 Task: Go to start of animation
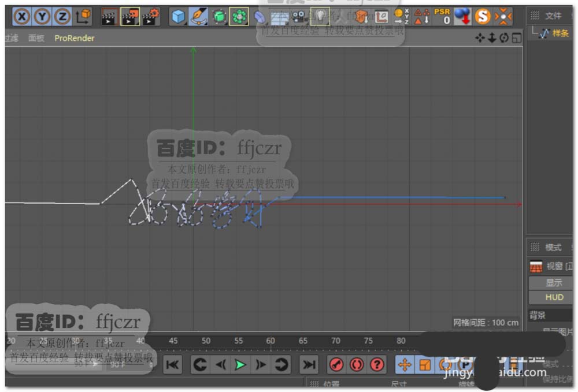[172, 365]
